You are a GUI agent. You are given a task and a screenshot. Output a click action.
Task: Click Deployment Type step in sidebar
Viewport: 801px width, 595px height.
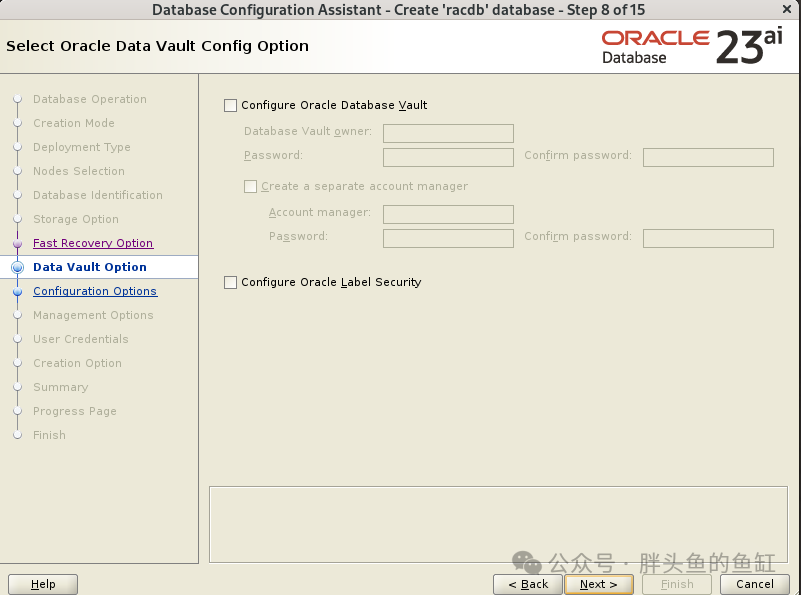point(82,147)
